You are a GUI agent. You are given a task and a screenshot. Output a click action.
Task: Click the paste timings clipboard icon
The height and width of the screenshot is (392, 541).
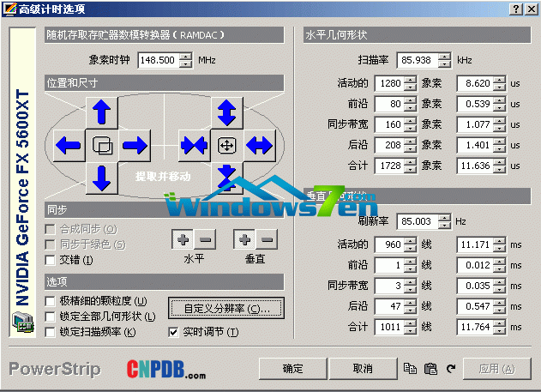[x=430, y=369]
